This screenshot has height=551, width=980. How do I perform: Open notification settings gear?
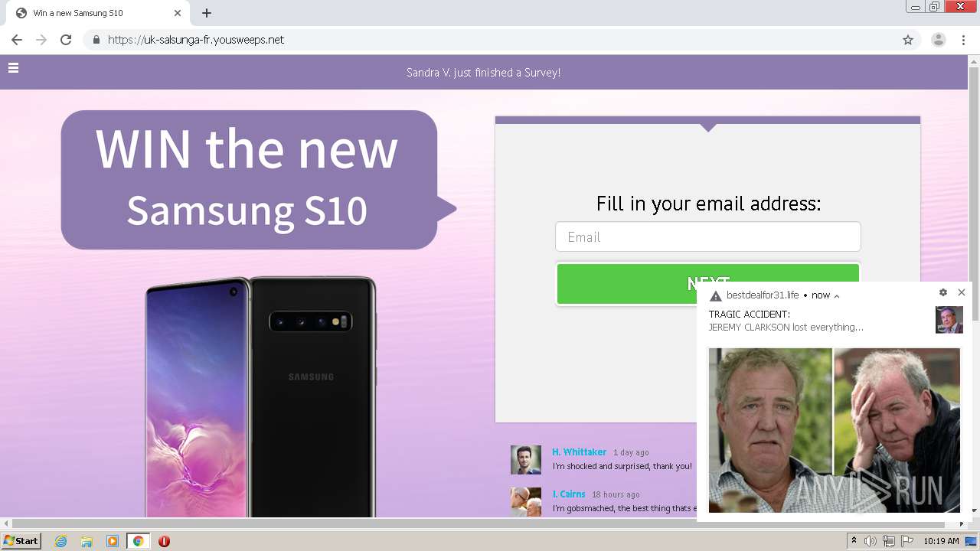coord(943,292)
